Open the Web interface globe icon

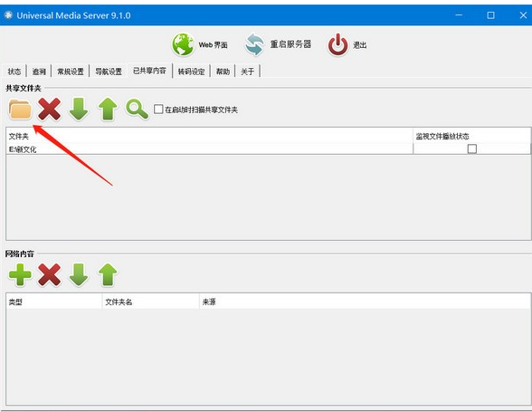coord(183,44)
